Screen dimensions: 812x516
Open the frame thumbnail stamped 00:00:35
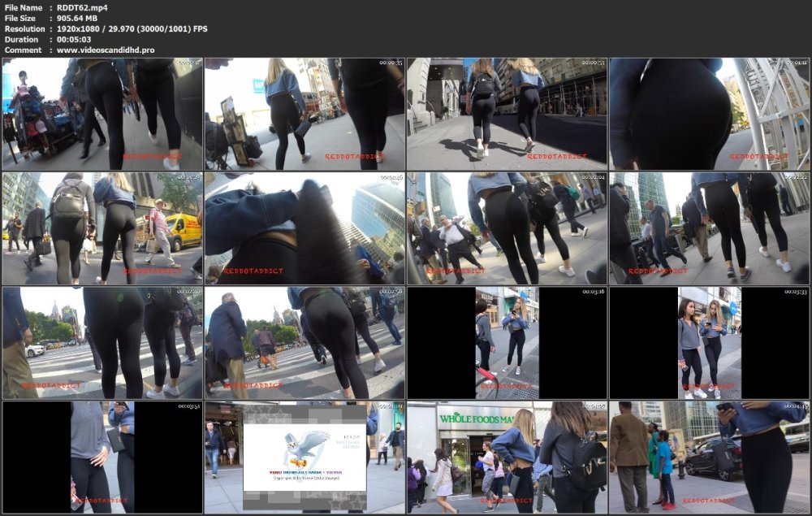point(304,114)
